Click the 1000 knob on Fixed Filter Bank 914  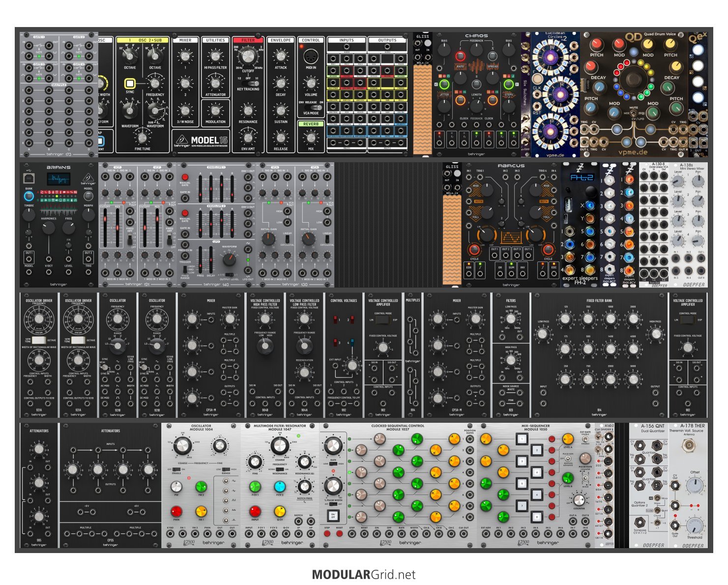tap(611, 319)
